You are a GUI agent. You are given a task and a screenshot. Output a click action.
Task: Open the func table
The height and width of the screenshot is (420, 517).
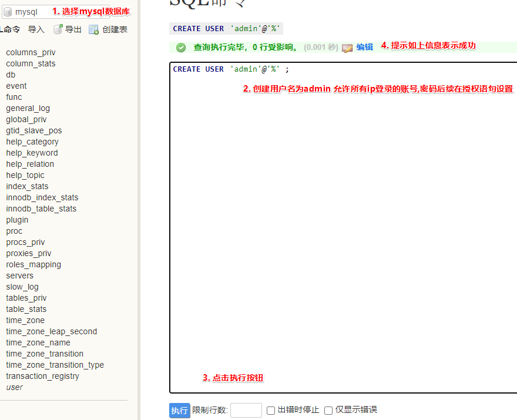[x=14, y=98]
